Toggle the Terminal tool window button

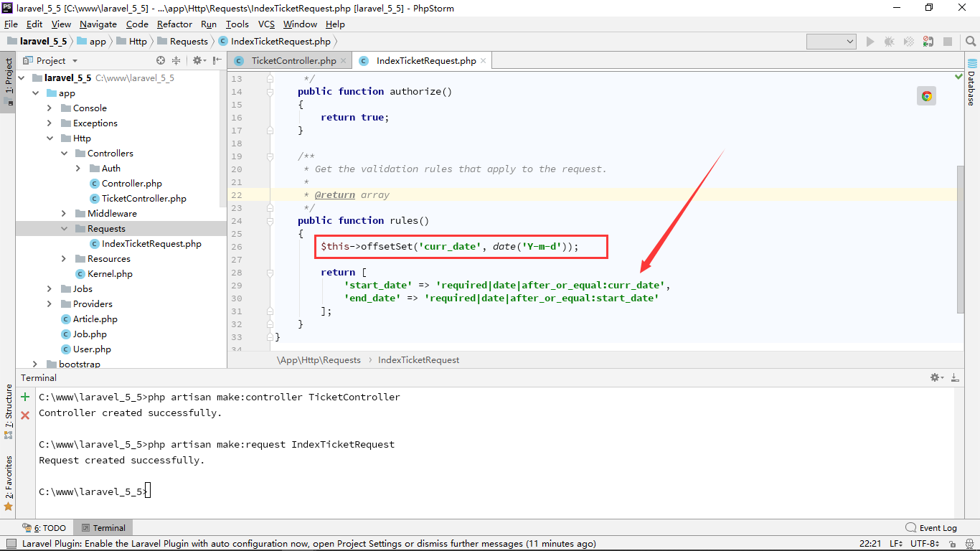coord(103,528)
